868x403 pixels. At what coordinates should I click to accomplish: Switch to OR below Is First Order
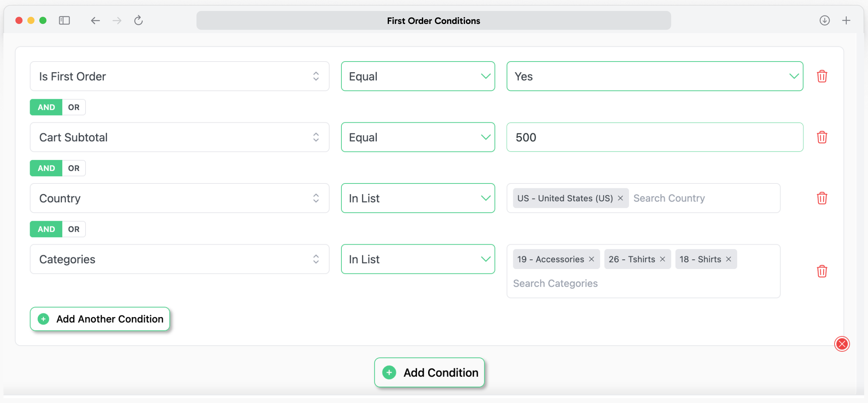(x=74, y=107)
